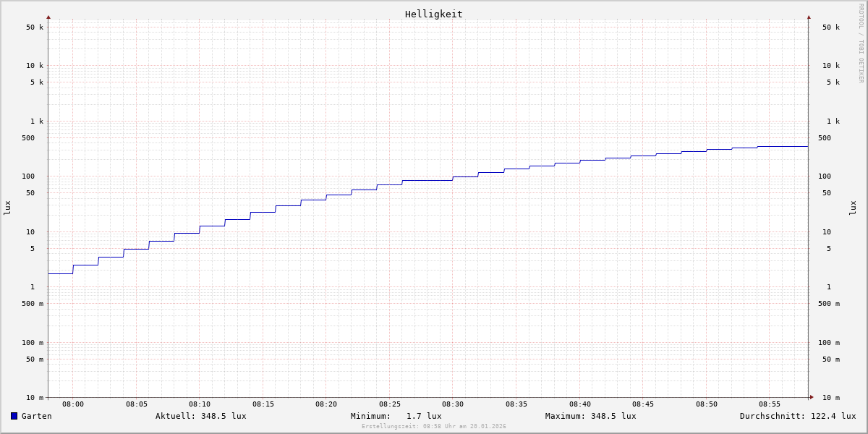Click the 08:00 time axis label
The image size is (868, 434).
(73, 404)
